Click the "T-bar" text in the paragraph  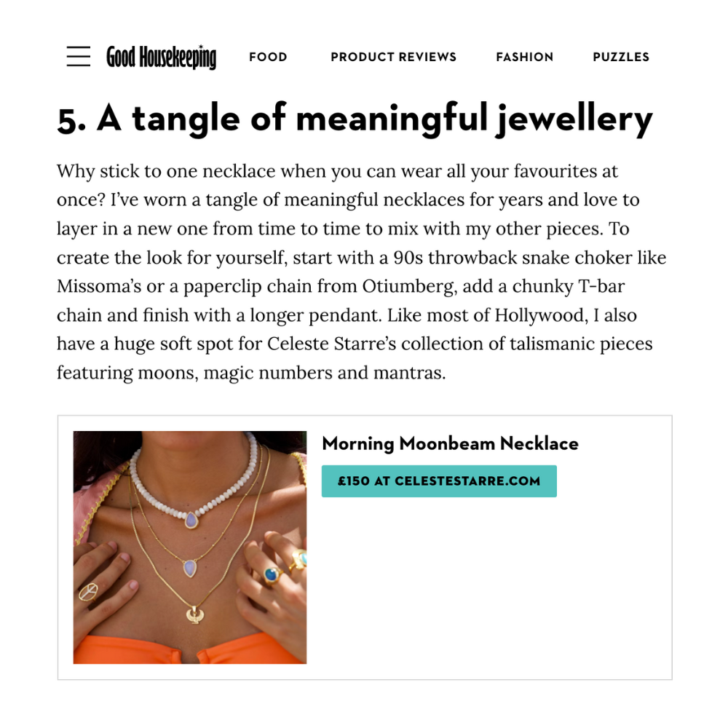click(603, 287)
